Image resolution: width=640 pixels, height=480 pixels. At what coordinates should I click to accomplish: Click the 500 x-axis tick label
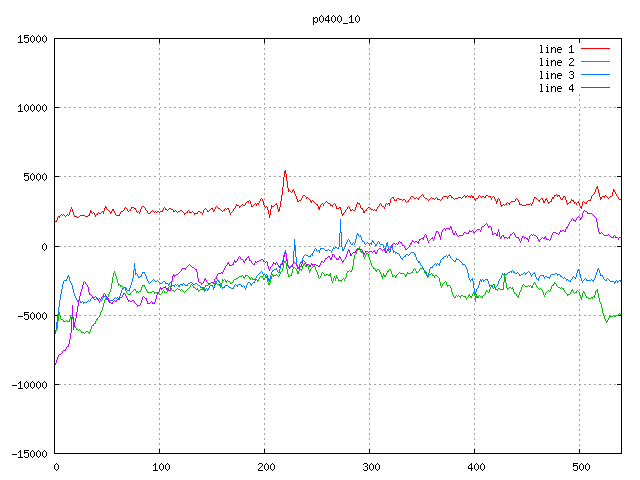(580, 466)
